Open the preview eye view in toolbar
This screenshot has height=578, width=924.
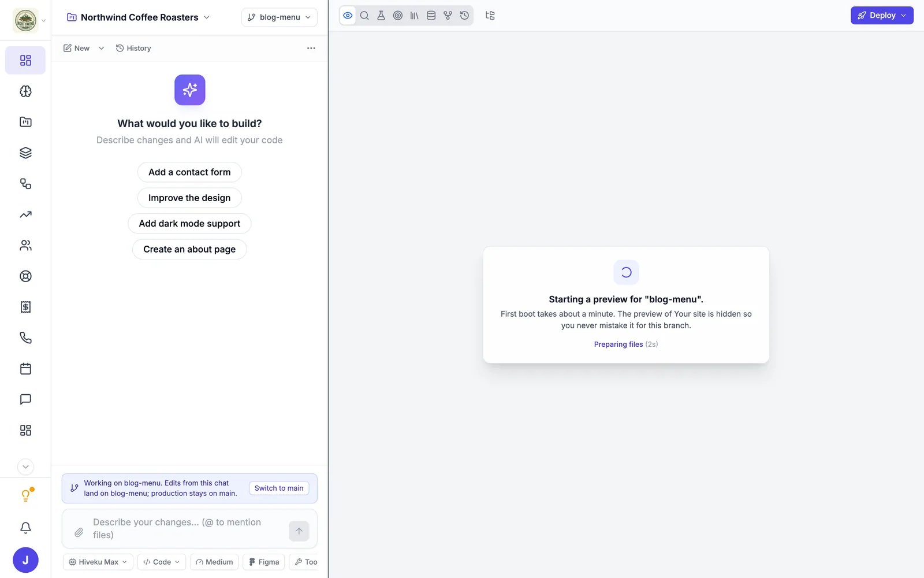pos(348,16)
